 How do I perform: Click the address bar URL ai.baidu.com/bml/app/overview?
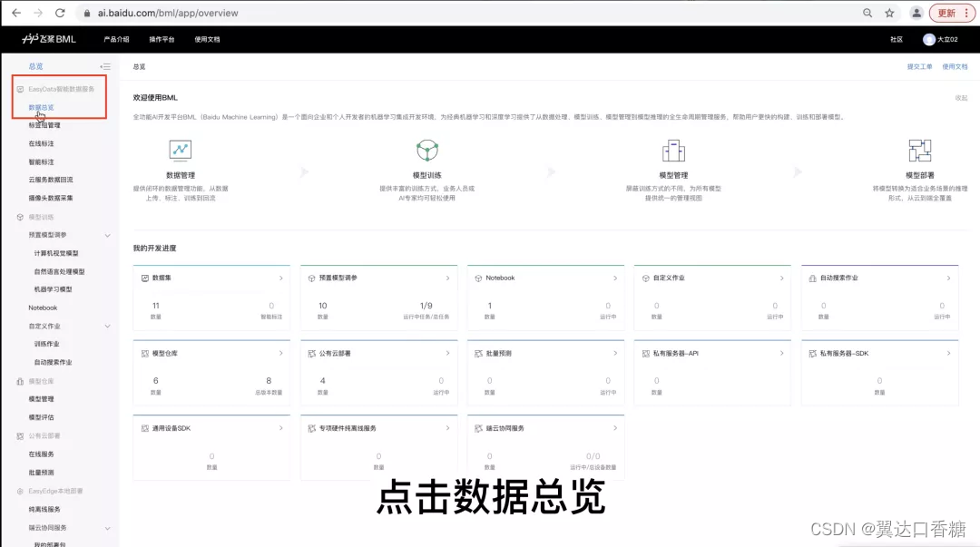(x=168, y=13)
